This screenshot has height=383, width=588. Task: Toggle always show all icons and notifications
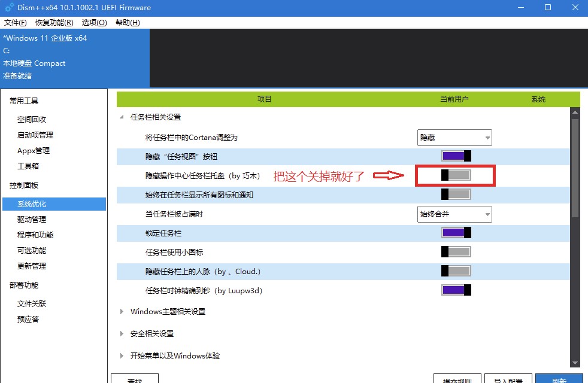point(456,194)
